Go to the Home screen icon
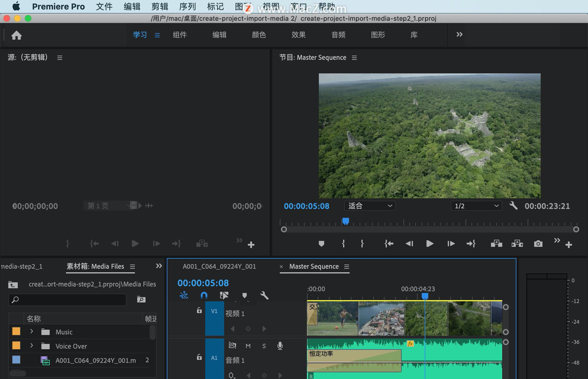588x379 pixels. coord(17,35)
